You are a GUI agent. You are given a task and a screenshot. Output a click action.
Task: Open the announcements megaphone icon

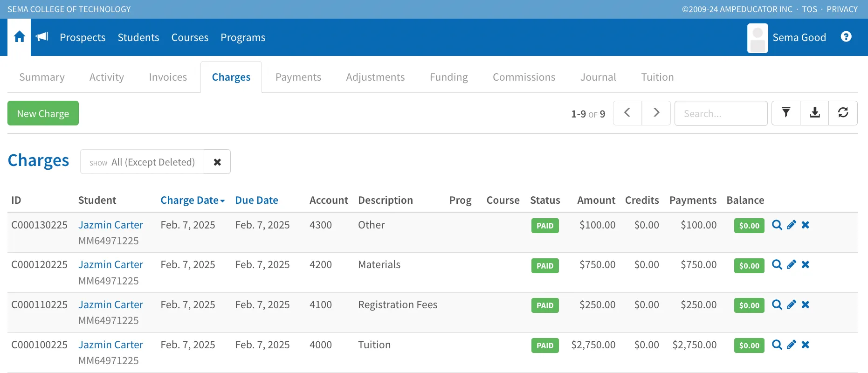42,37
